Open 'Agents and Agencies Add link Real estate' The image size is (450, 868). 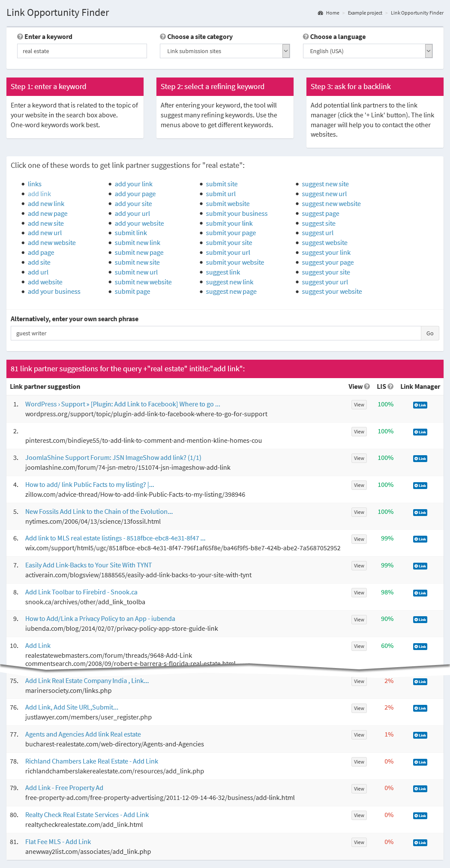tap(83, 734)
